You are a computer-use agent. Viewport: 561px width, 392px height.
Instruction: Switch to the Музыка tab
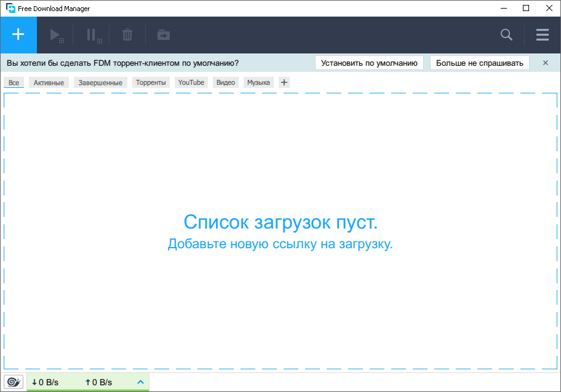tap(258, 82)
